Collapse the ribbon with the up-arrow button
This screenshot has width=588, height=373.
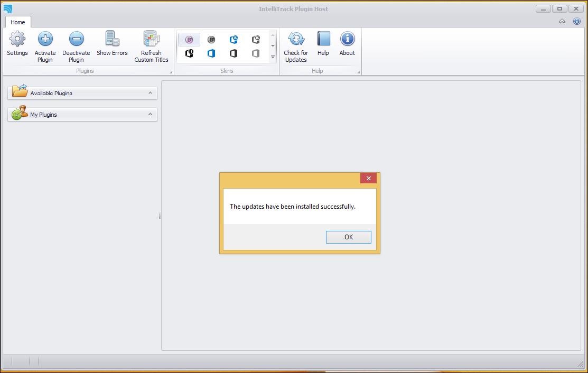pos(562,21)
